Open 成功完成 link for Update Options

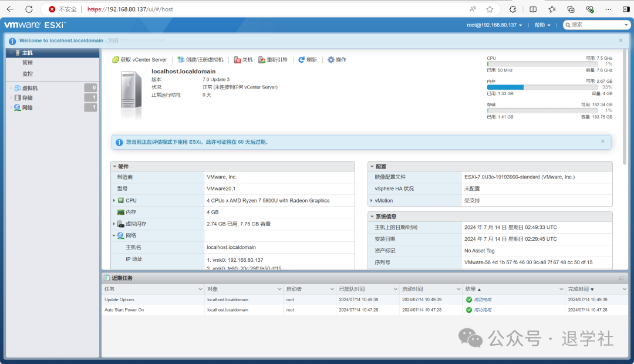483,299
